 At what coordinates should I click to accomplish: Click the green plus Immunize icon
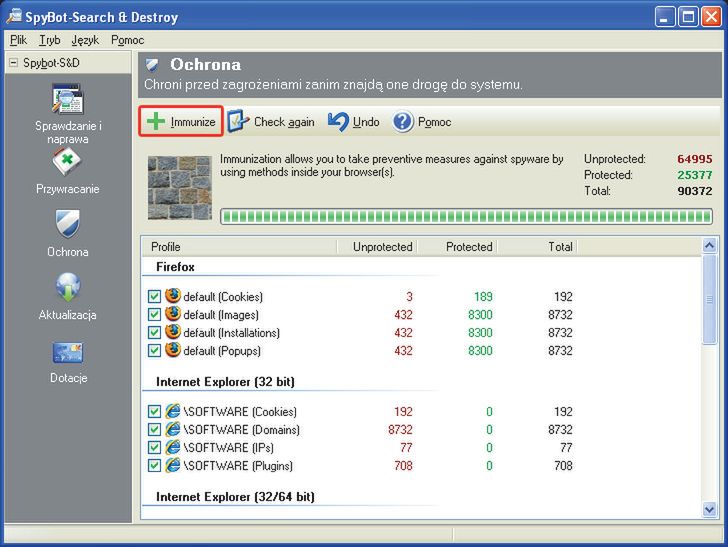click(156, 121)
